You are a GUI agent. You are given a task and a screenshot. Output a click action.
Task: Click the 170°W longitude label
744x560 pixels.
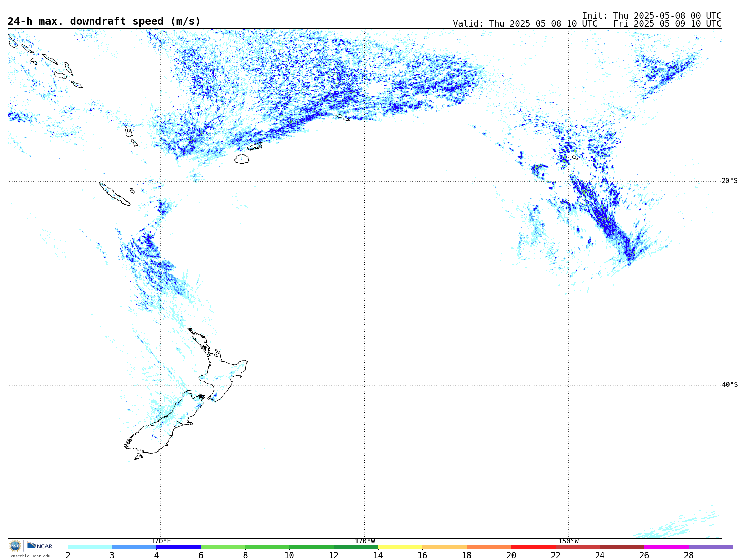365,541
